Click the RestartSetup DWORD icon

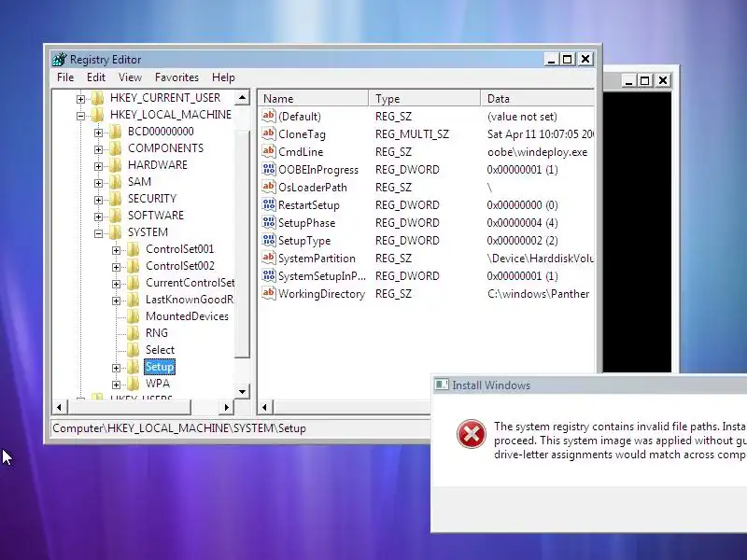point(269,204)
